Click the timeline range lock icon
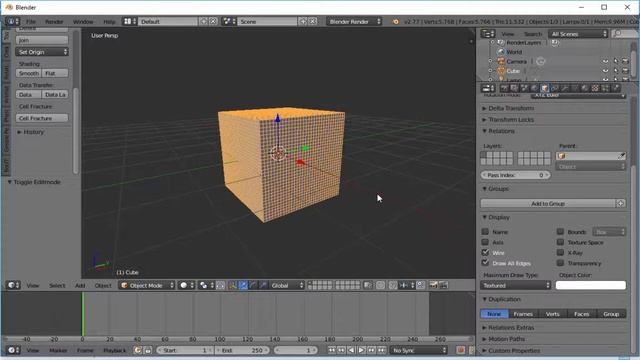The image size is (640, 360). pyautogui.click(x=147, y=350)
